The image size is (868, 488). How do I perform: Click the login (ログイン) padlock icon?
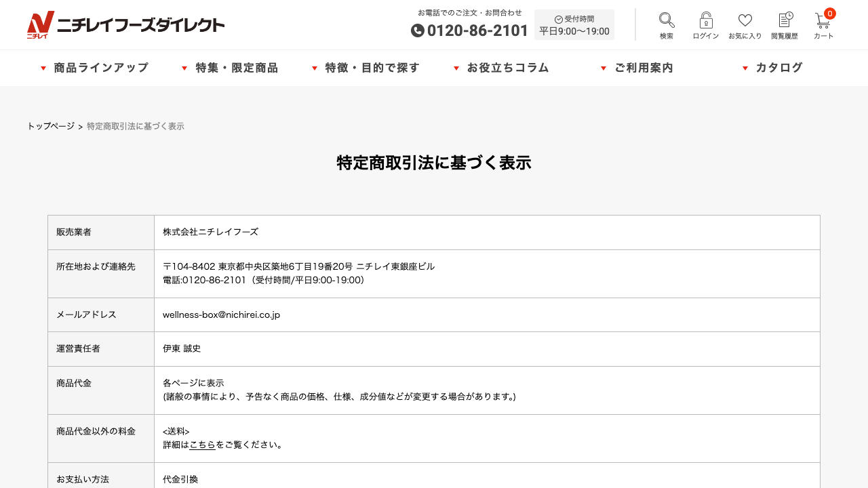(706, 20)
